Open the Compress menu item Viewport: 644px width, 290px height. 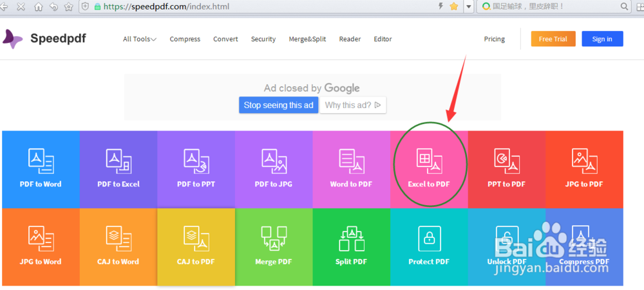coord(185,39)
